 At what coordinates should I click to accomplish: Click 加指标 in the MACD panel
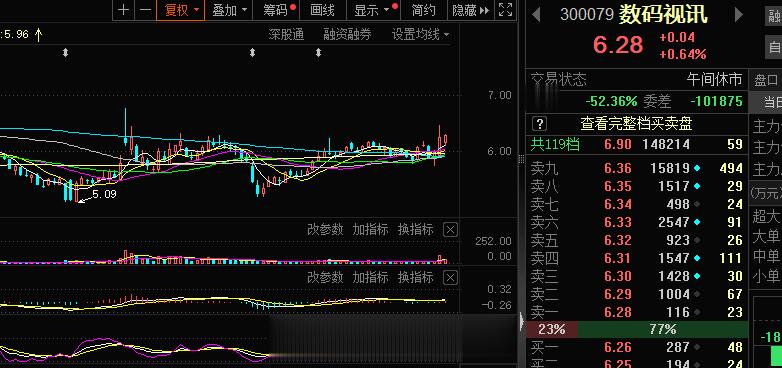[370, 277]
